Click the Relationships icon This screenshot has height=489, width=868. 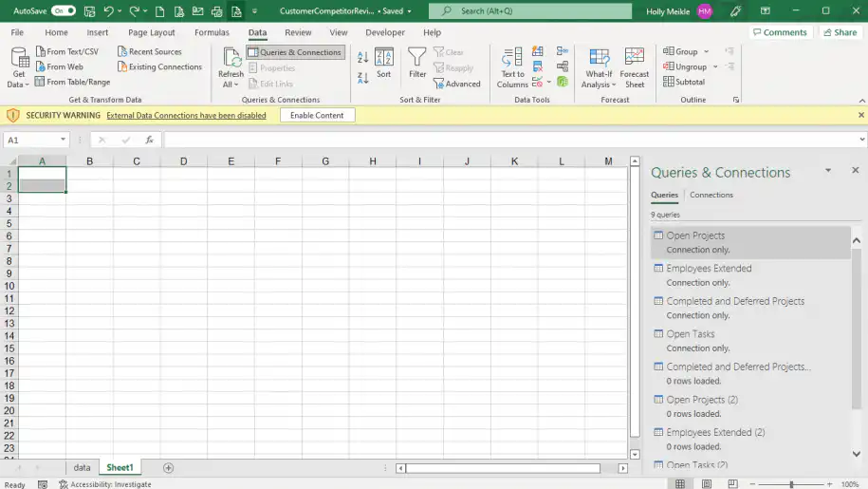563,66
